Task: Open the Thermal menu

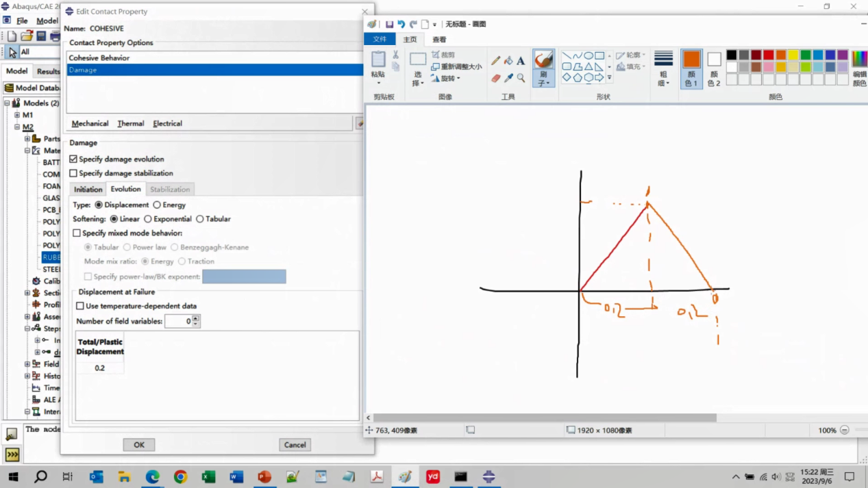Action: coord(130,124)
